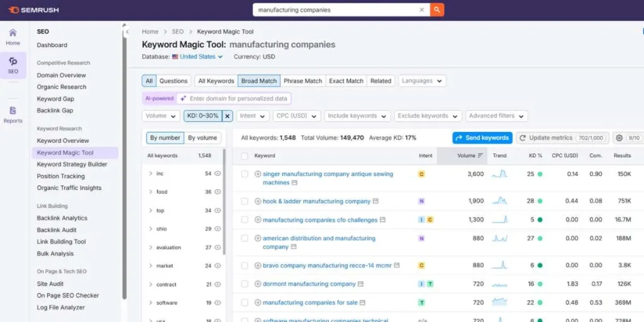The width and height of the screenshot is (644, 322).
Task: Open Reports from the left rail
Action: [x=13, y=115]
